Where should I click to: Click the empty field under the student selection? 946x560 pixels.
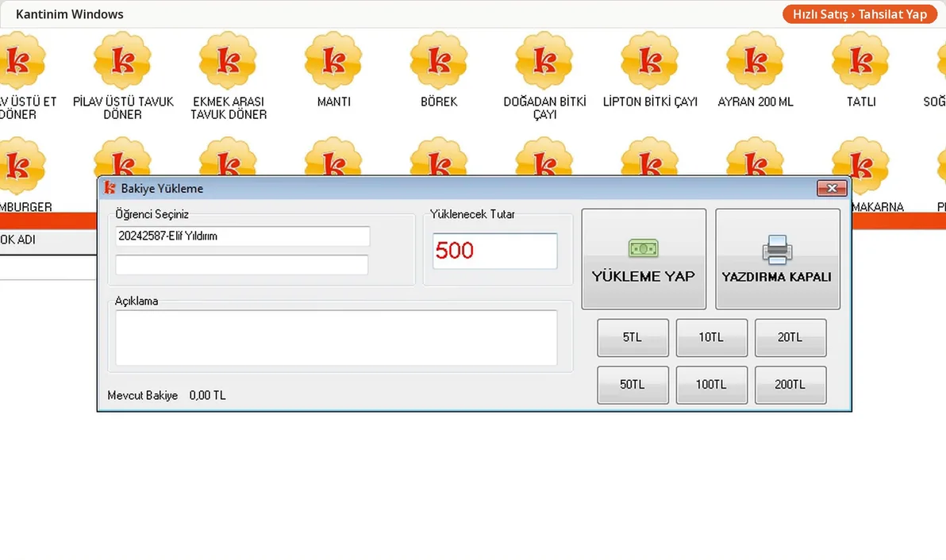point(242,265)
